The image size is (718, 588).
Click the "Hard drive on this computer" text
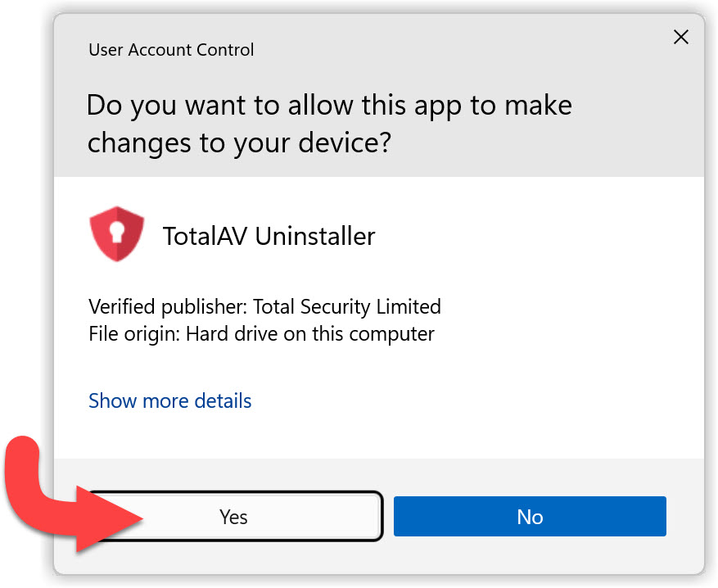click(x=310, y=333)
